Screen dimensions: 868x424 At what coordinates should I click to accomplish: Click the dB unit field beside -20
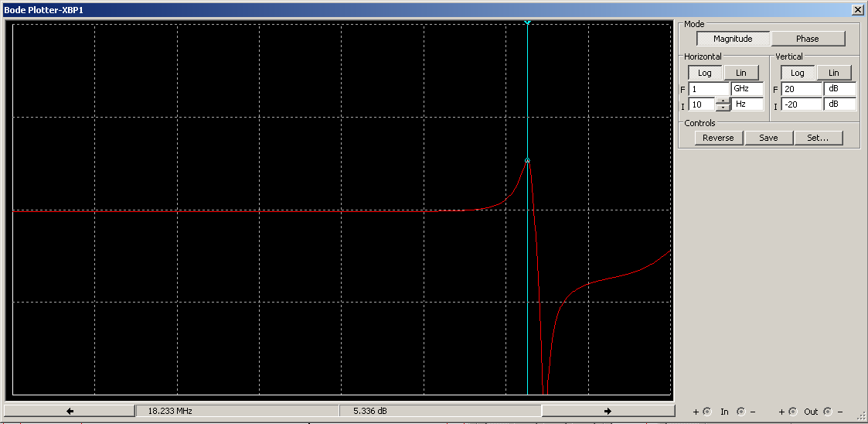tap(839, 104)
